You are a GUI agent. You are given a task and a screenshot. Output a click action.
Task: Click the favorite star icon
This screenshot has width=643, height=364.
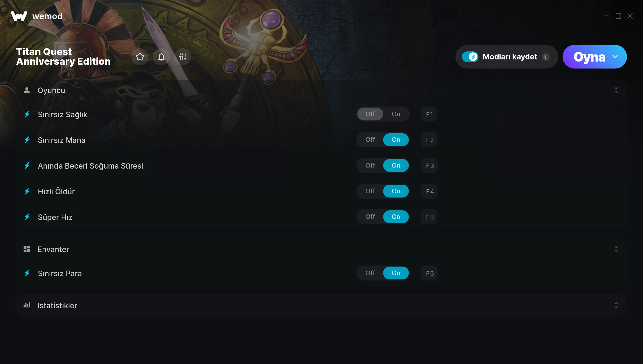[x=140, y=57]
